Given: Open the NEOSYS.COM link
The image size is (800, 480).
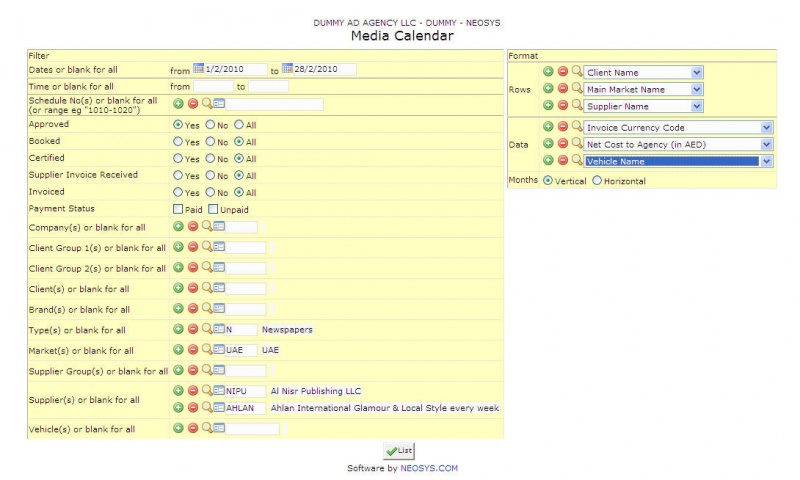Looking at the screenshot, I should coord(429,468).
